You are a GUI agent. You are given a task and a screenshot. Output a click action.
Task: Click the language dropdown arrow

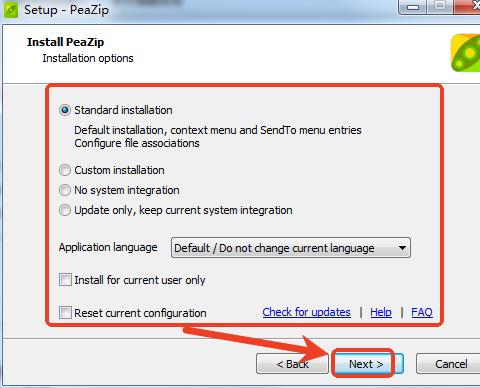tap(402, 248)
